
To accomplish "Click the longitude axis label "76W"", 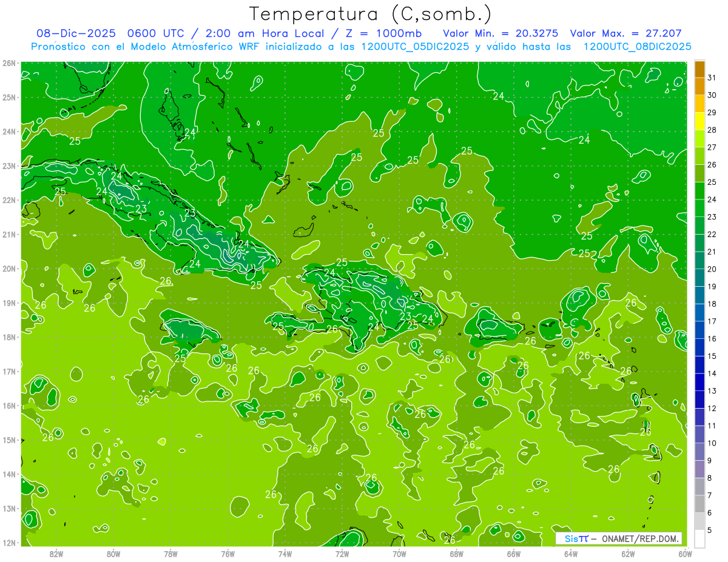I will [x=228, y=554].
